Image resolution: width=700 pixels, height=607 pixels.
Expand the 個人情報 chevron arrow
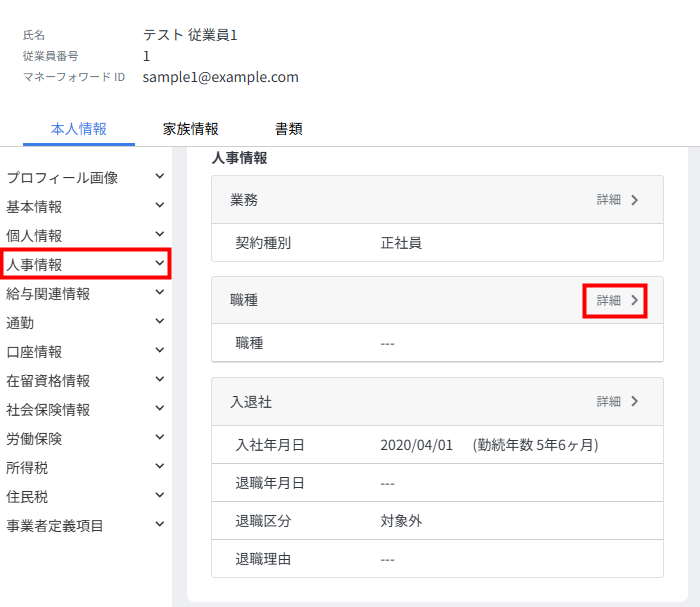pyautogui.click(x=160, y=235)
